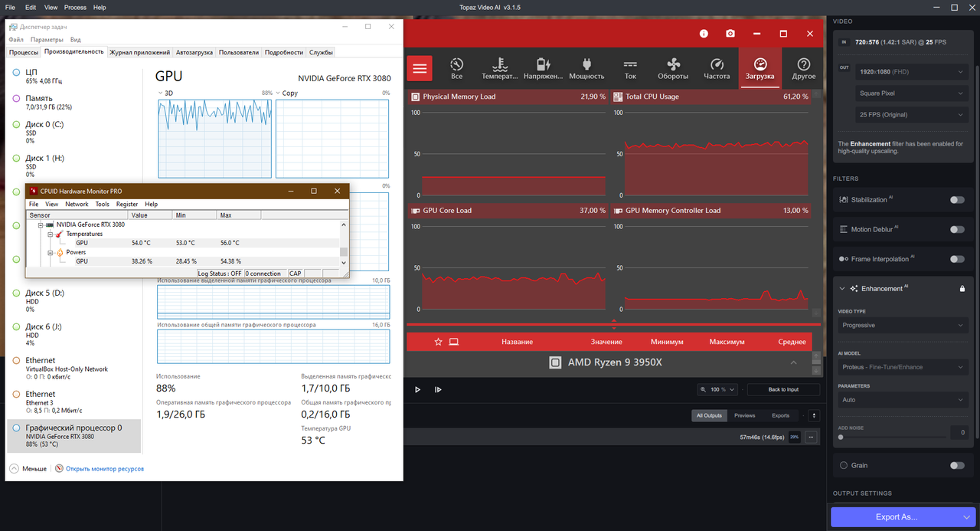Open the File menu in Topaz Video AI
The width and height of the screenshot is (980, 531).
[x=10, y=7]
